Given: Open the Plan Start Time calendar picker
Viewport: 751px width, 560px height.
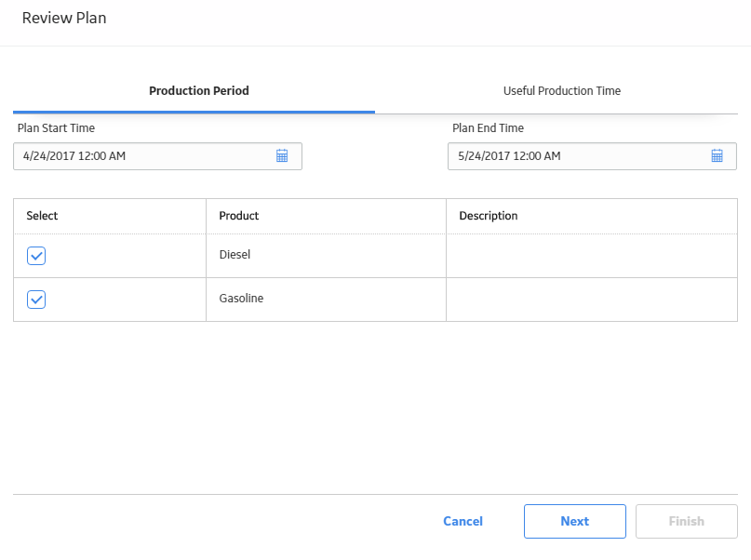Looking at the screenshot, I should pyautogui.click(x=282, y=155).
